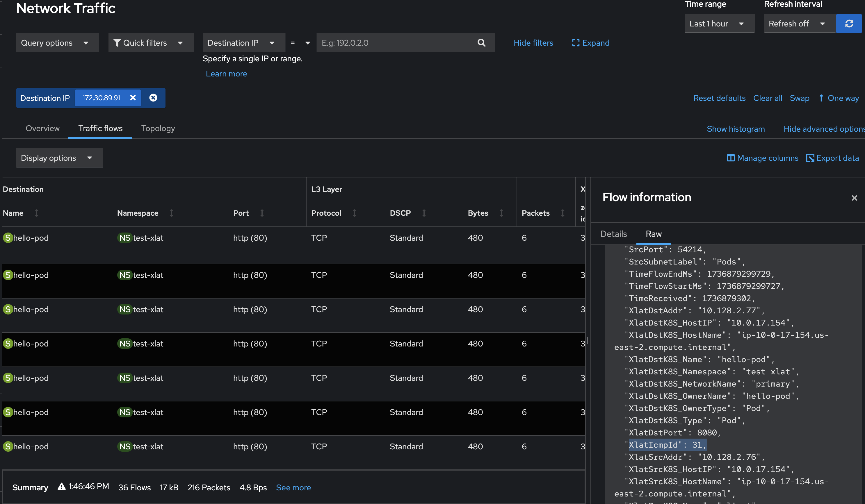Click the search magnifier icon

click(481, 43)
